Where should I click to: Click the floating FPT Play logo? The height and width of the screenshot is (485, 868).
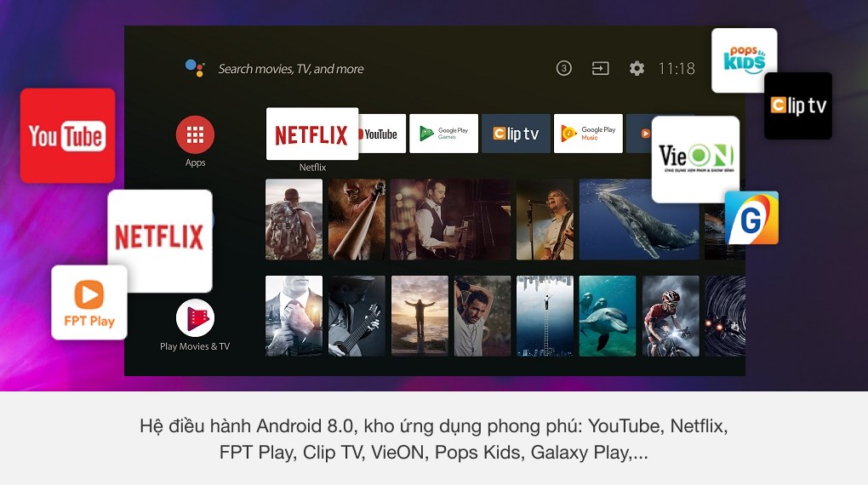(x=89, y=302)
